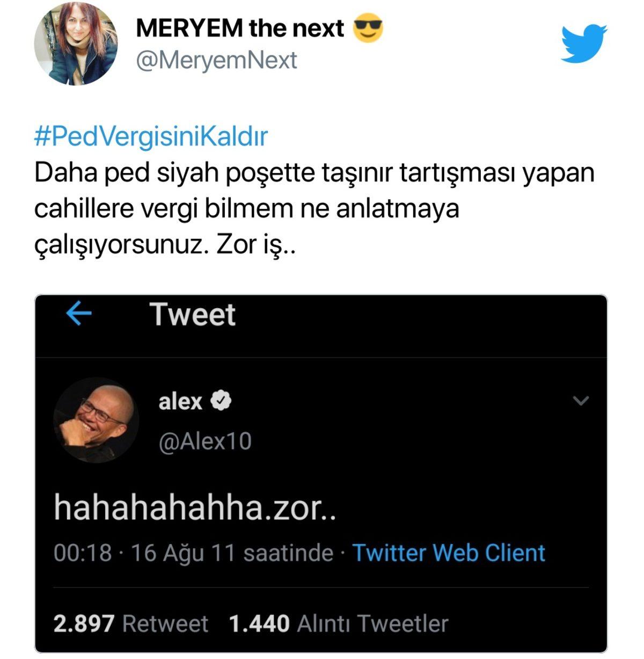This screenshot has width=644, height=659.
Task: Open the Twitter Web Client link
Action: 449,552
